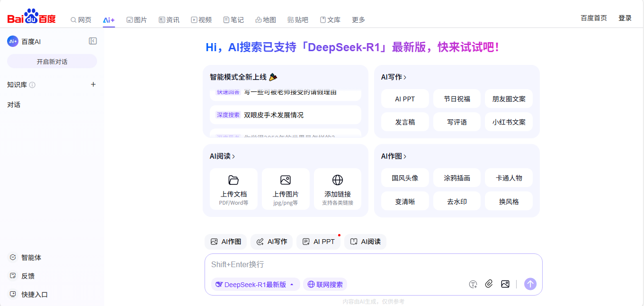Screen dimensions: 644x306
Task: Choose the 涂鸦插画 option
Action: coord(457,178)
